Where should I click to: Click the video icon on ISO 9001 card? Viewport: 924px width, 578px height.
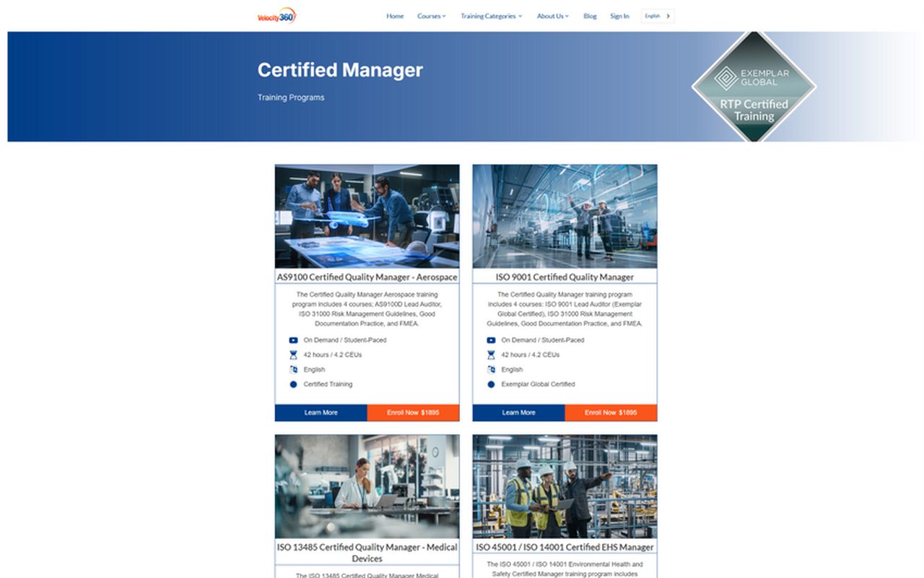(491, 340)
